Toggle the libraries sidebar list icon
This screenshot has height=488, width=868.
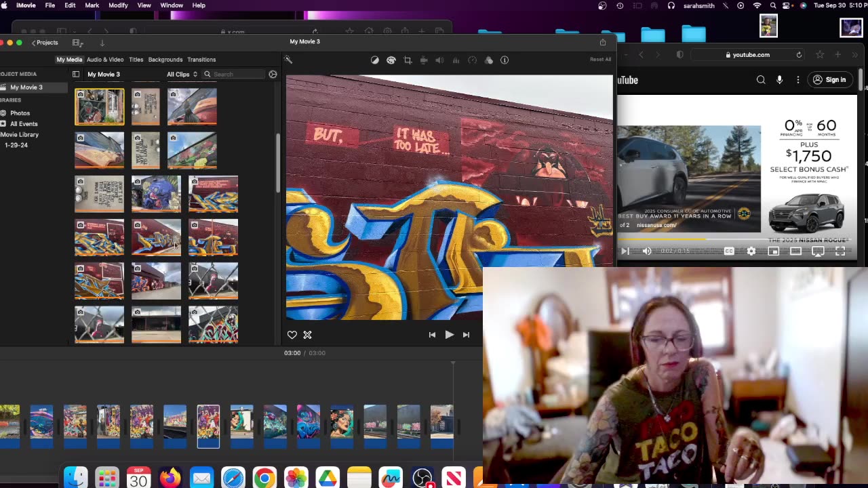coord(76,74)
